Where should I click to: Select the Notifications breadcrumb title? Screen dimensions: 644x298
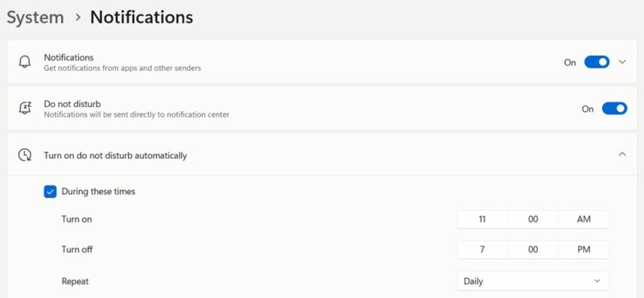point(142,17)
